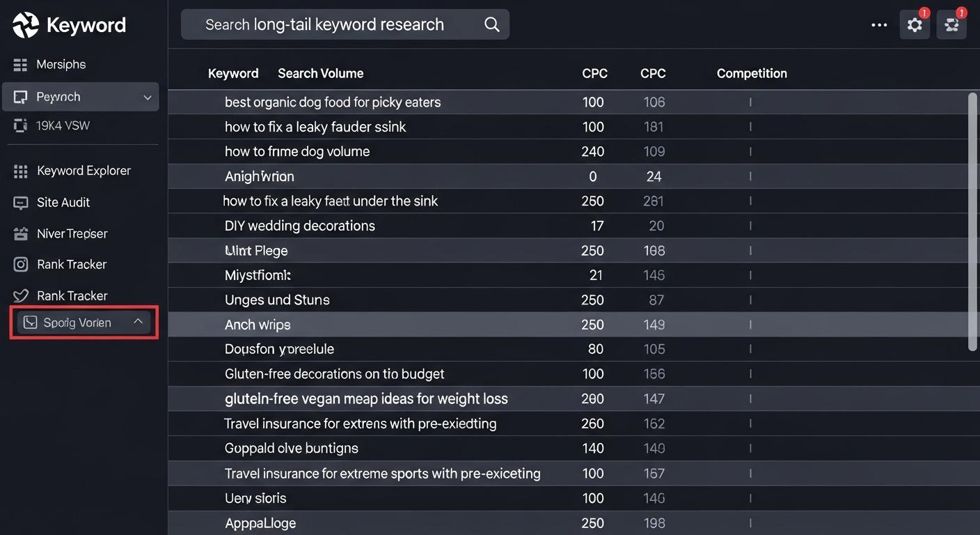Click the Site Audit monitor icon
This screenshot has height=535, width=980.
(20, 203)
